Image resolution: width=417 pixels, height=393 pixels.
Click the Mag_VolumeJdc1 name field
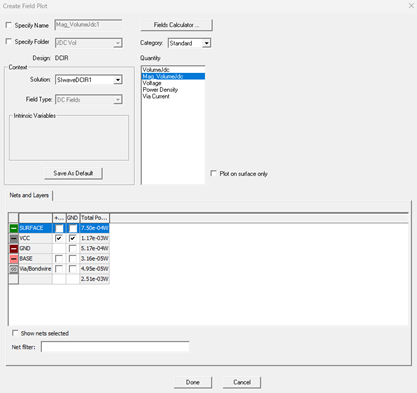88,25
